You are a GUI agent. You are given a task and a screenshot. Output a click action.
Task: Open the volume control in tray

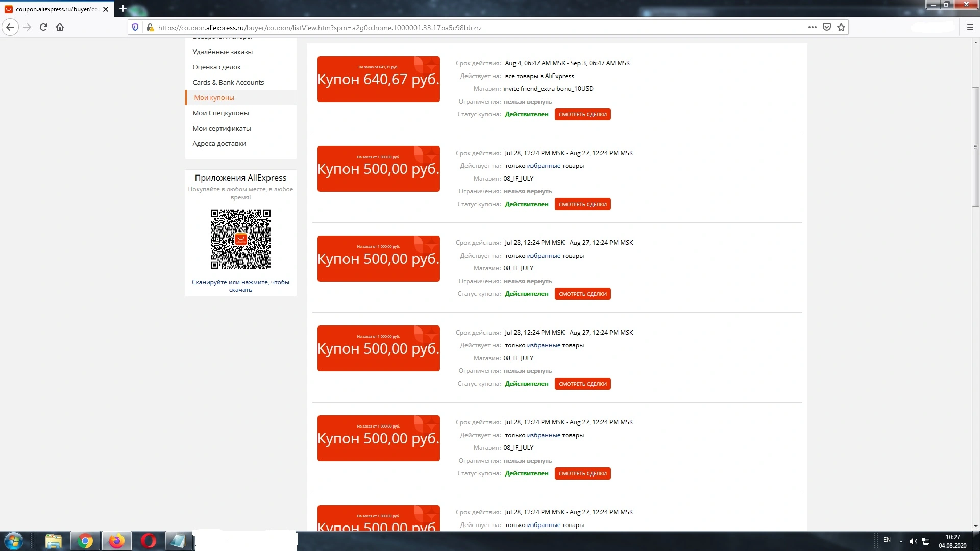click(x=914, y=541)
